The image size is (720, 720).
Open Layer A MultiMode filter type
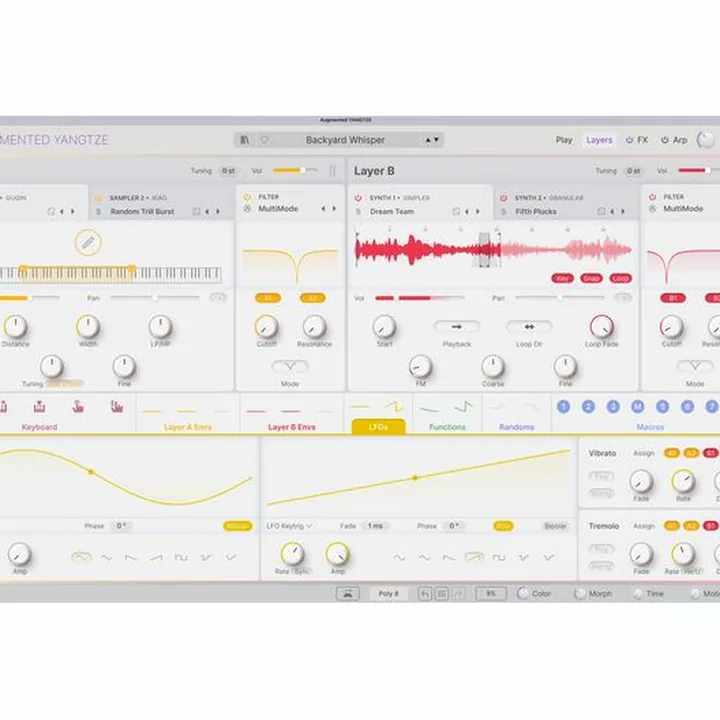pyautogui.click(x=278, y=208)
